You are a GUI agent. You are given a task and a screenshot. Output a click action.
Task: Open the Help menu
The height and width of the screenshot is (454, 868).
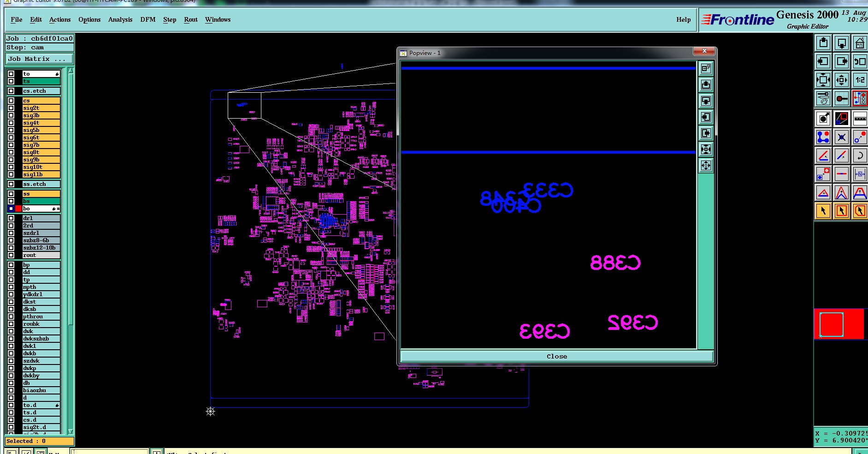(x=684, y=19)
